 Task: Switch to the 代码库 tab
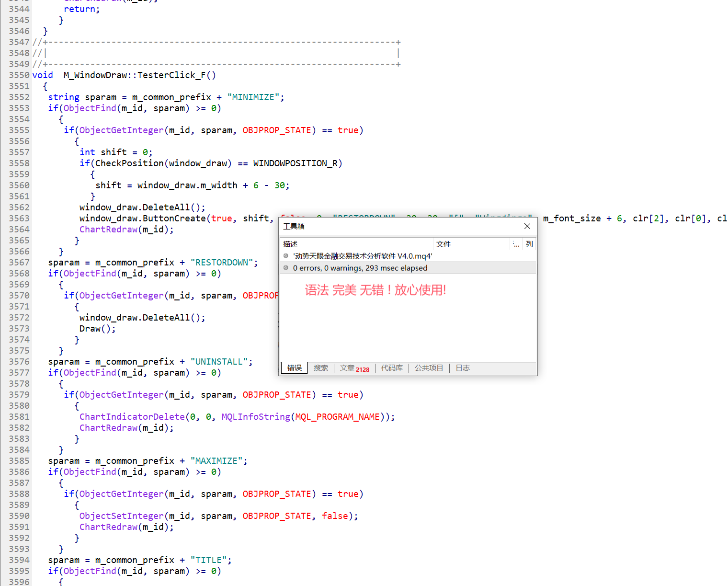pyautogui.click(x=392, y=368)
